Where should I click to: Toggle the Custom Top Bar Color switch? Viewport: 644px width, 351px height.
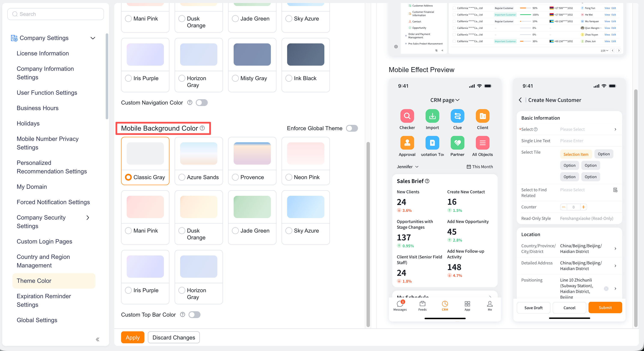(194, 314)
